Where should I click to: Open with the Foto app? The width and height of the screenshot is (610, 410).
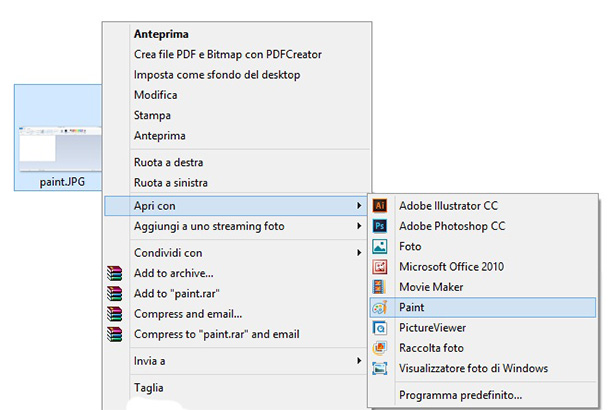pyautogui.click(x=410, y=246)
